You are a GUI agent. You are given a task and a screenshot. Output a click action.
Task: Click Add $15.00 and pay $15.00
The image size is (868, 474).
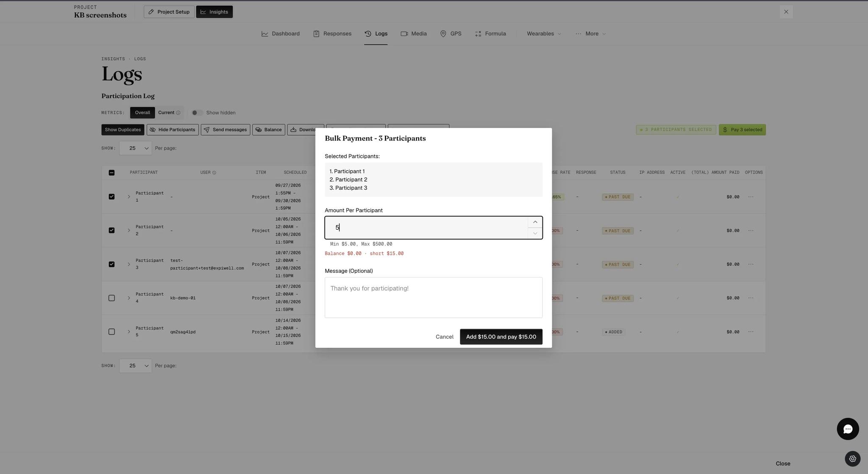click(x=501, y=337)
